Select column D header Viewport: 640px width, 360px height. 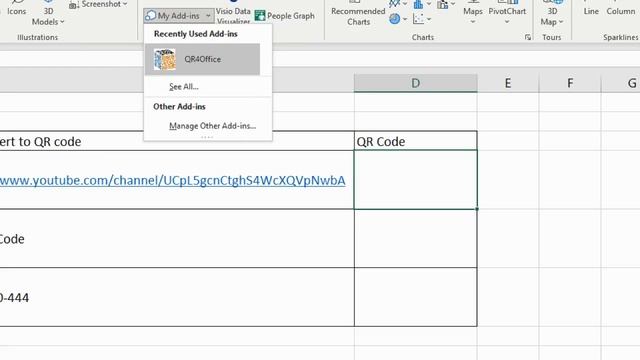416,83
